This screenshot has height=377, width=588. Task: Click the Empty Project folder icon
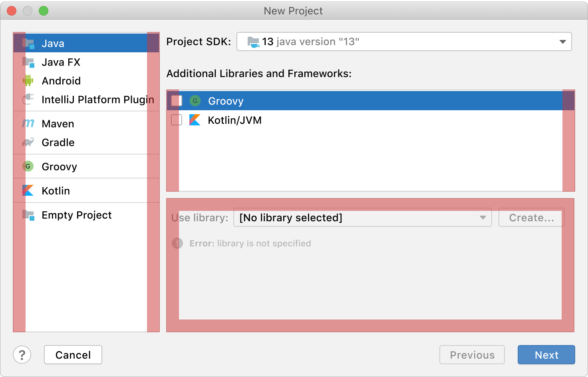28,215
